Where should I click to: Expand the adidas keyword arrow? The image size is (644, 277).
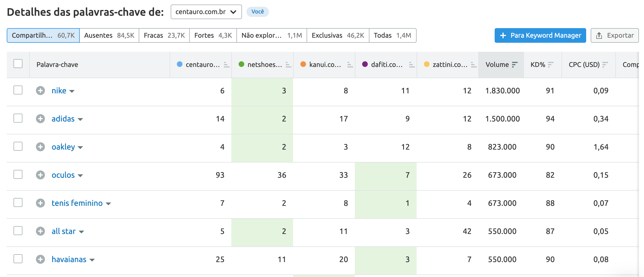pos(80,119)
